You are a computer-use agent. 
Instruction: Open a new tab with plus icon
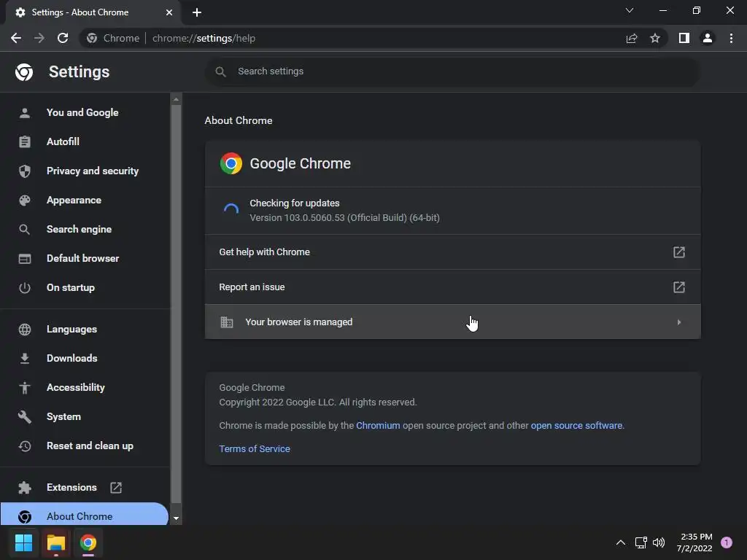tap(197, 12)
